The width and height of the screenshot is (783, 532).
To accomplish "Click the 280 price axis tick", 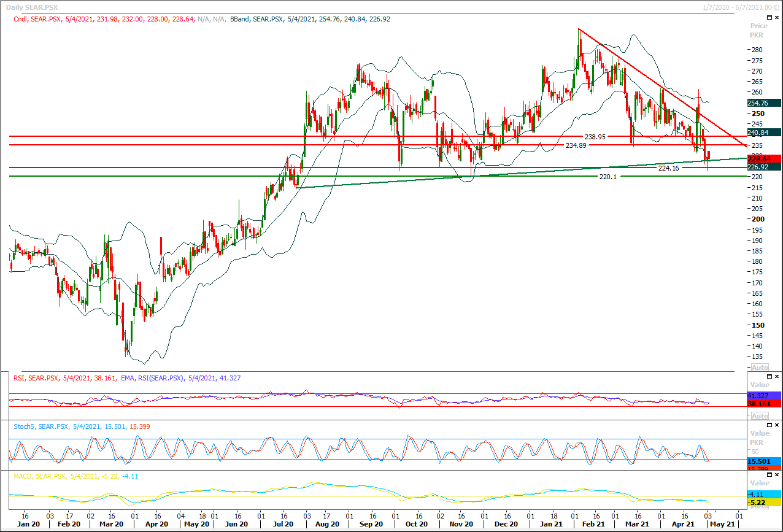I will 757,50.
